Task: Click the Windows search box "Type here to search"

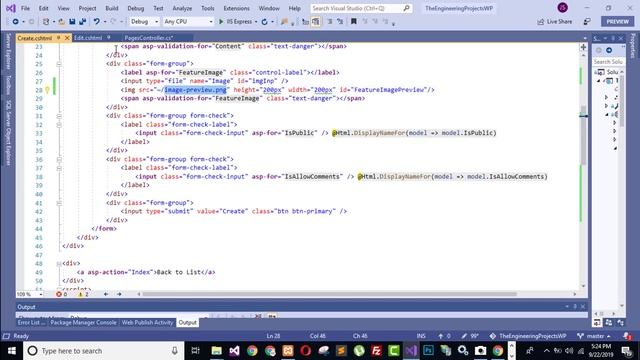Action: point(104,351)
